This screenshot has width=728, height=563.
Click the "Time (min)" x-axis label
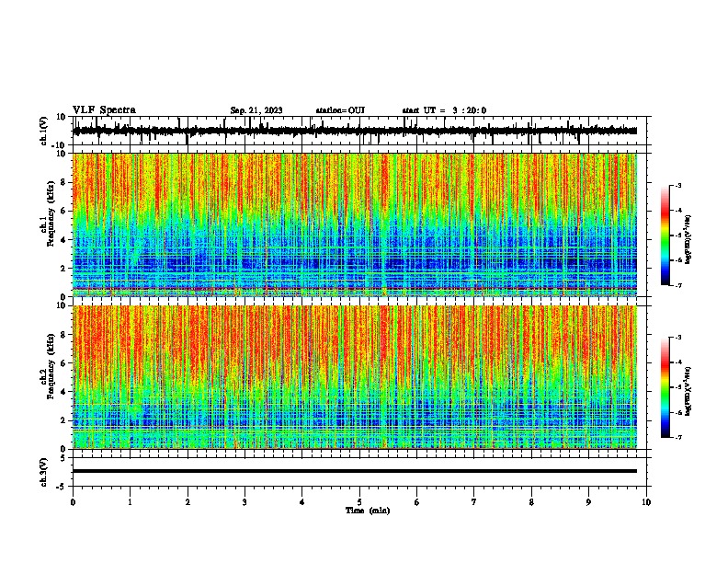[368, 511]
